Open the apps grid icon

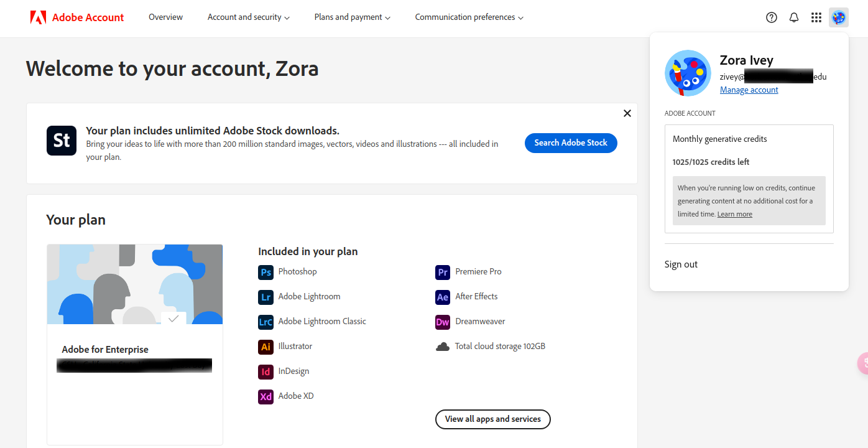pos(816,17)
